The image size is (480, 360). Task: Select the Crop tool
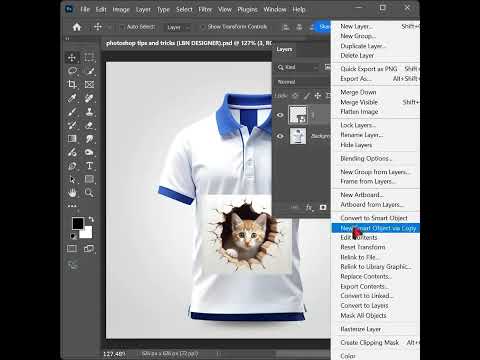[x=72, y=84]
